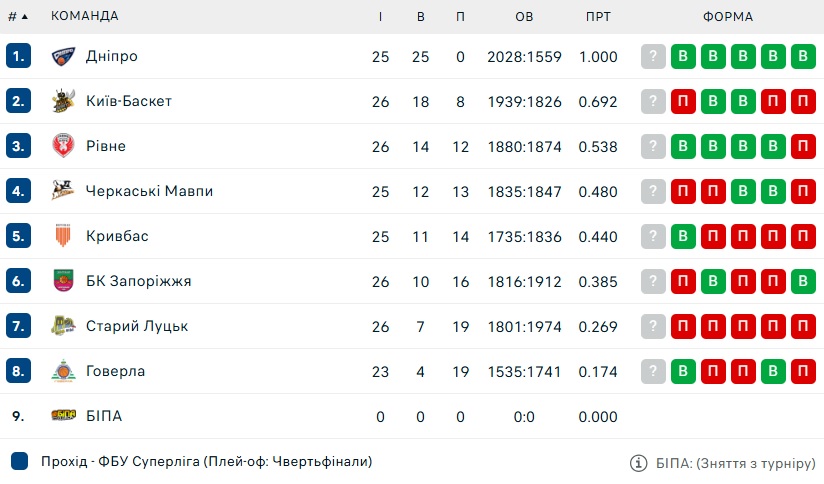Click the БК Запоріжжя team logo

tap(63, 281)
